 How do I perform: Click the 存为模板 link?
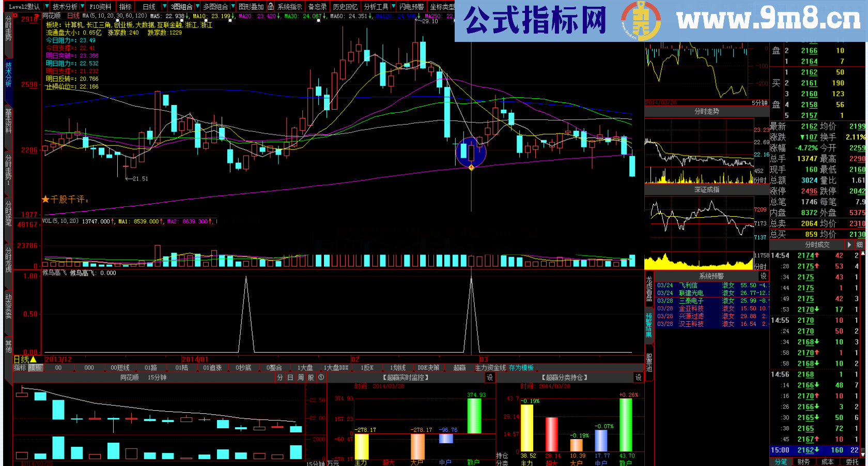[521, 368]
